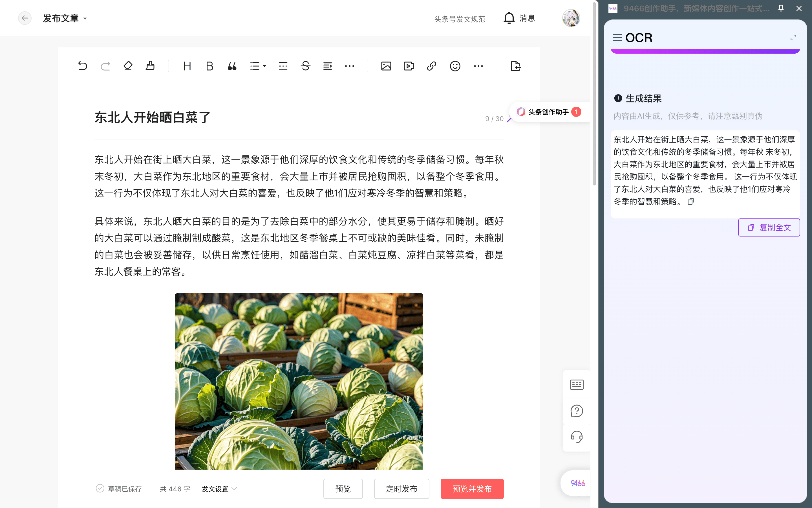This screenshot has height=508, width=812.
Task: Apply heading style with H
Action: pos(187,66)
